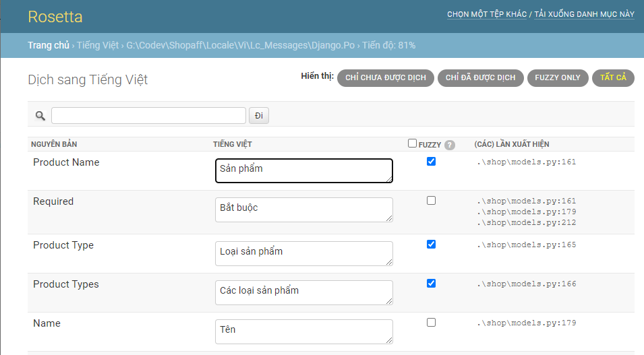Screen dimensions: 644x355
Task: Enable fuzzy checkbox for Required row
Action: click(432, 201)
